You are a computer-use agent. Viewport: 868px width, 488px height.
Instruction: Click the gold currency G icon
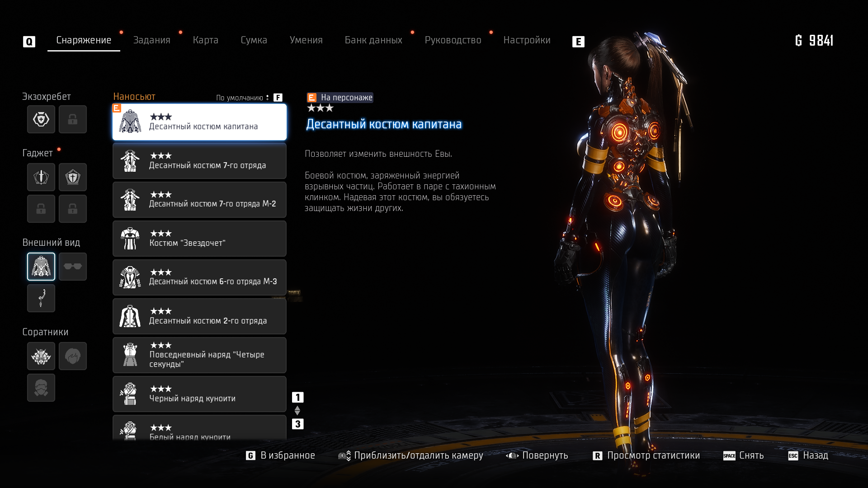799,41
